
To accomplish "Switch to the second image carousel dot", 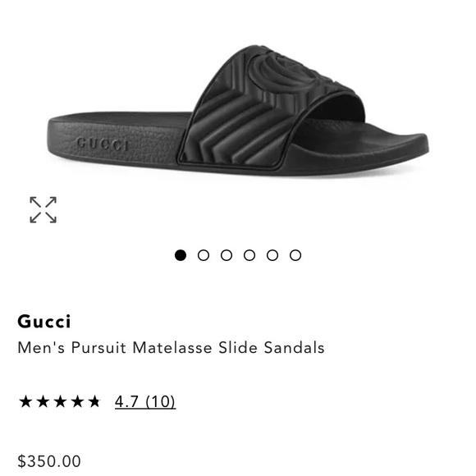I will (x=204, y=255).
